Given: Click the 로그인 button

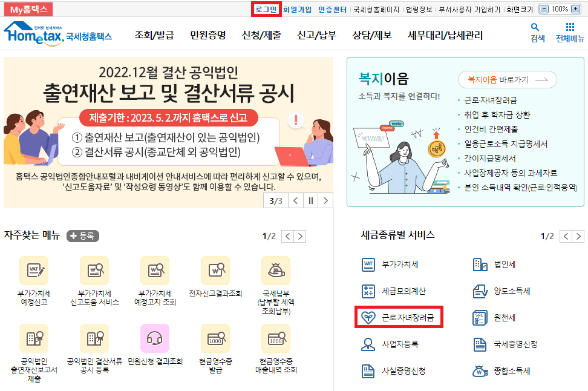Looking at the screenshot, I should [266, 9].
